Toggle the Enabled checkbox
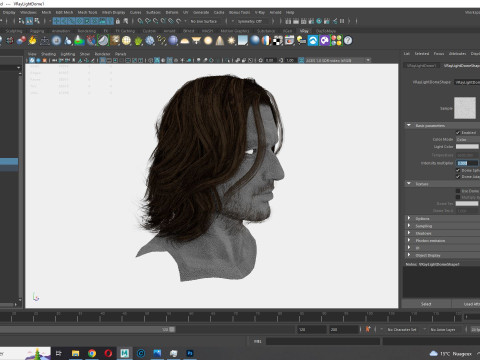 coord(458,133)
